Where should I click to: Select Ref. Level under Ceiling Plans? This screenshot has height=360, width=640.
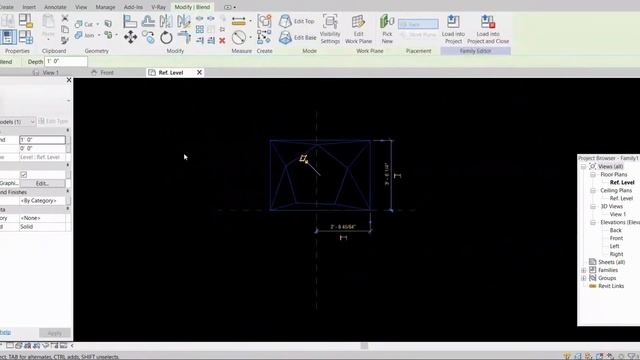point(621,198)
